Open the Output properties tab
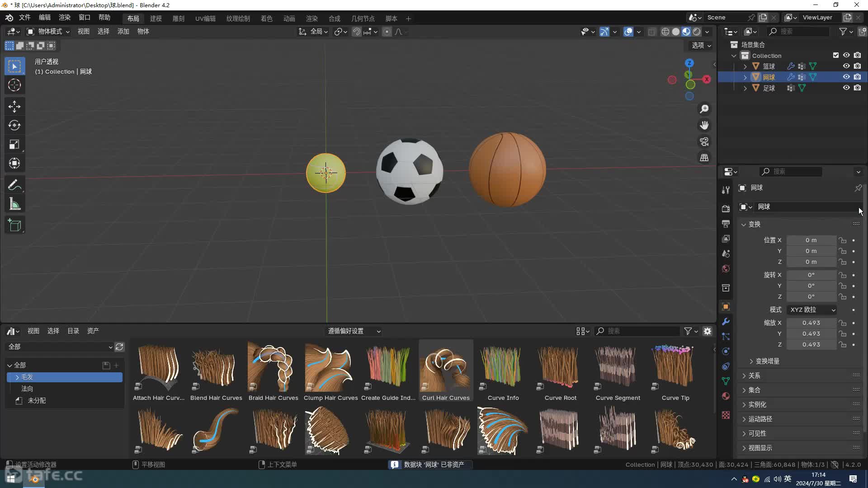 (726, 224)
